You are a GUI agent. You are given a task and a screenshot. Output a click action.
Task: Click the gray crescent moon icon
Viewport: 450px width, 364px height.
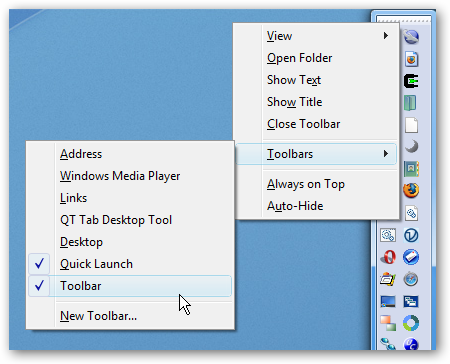coord(412,147)
